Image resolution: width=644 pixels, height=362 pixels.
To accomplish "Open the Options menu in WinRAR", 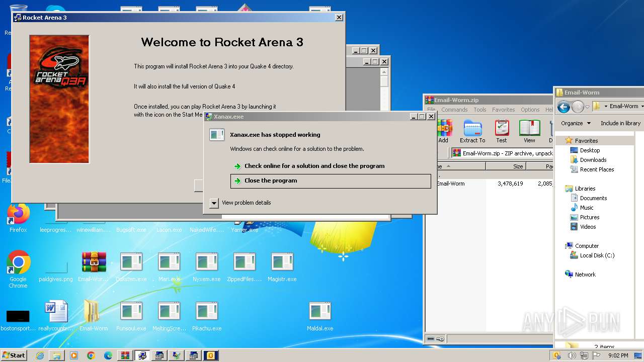I will click(530, 110).
